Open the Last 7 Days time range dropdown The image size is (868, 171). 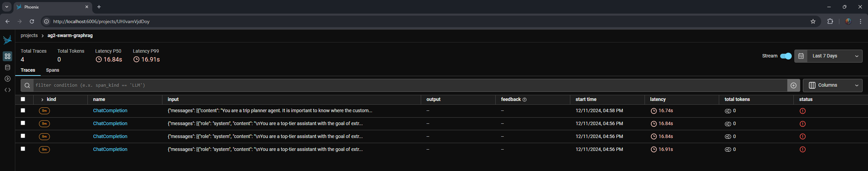(828, 56)
